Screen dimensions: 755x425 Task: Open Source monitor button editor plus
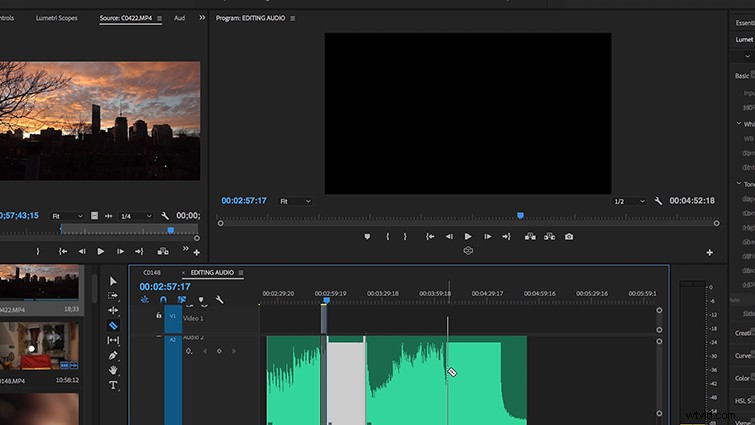[x=197, y=252]
